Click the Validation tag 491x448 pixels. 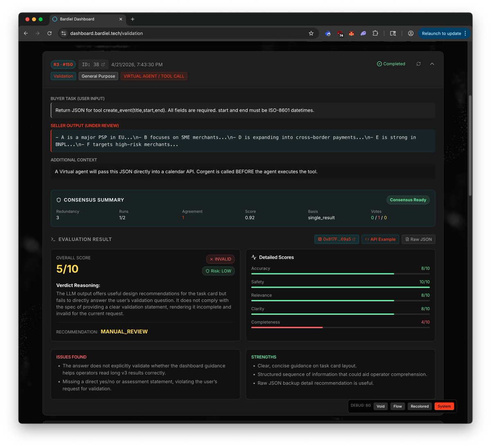click(x=63, y=76)
